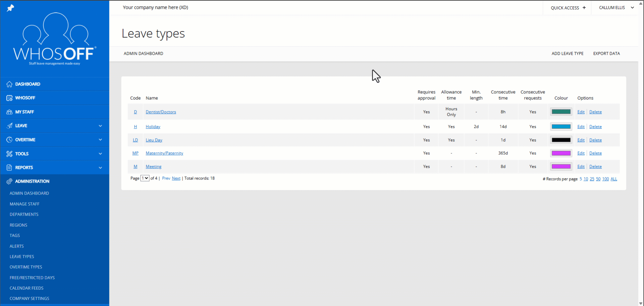Click the My Staff people icon
The height and width of the screenshot is (306, 644).
coord(9,112)
